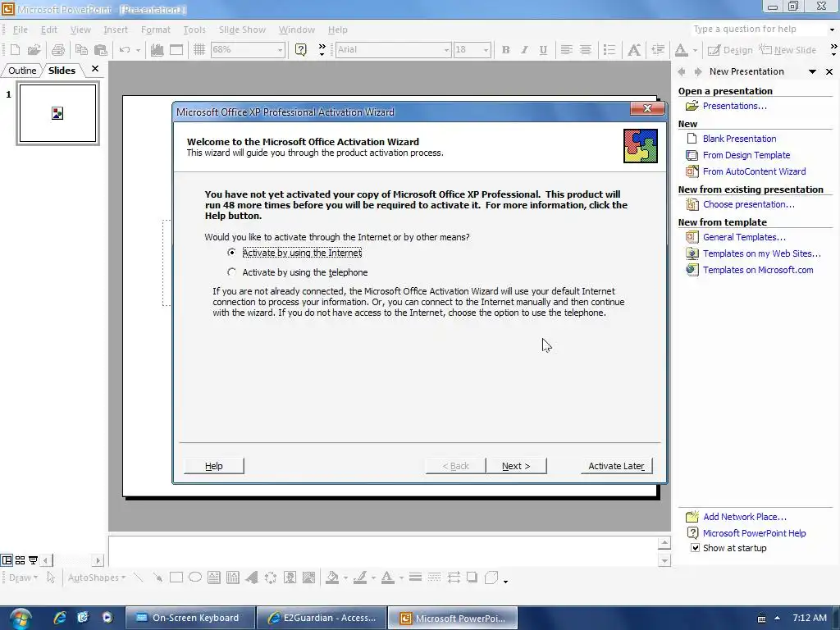
Task: Click the Type a question for help box
Action: (x=759, y=29)
